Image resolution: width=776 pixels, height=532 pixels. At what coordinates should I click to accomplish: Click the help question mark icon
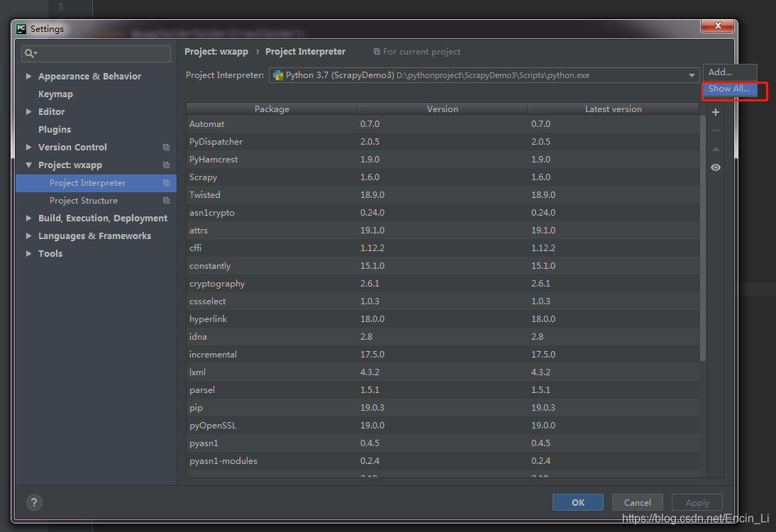pyautogui.click(x=34, y=502)
